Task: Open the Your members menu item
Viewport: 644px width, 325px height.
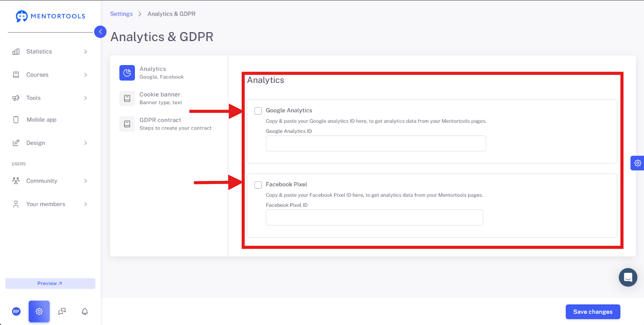Action: (x=50, y=204)
